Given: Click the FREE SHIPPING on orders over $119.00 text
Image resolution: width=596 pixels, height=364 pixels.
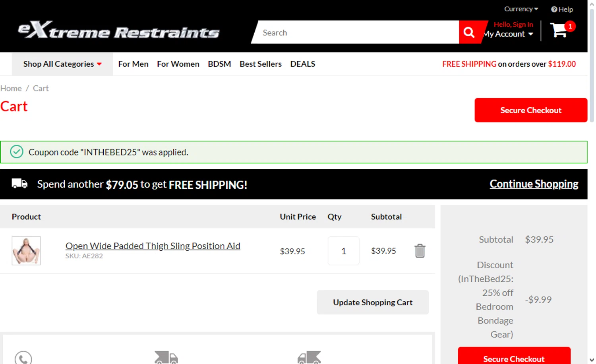Looking at the screenshot, I should (509, 64).
